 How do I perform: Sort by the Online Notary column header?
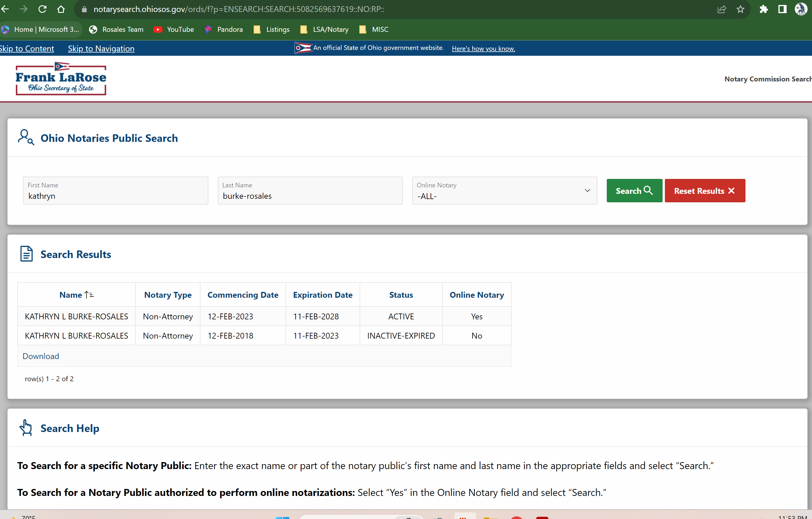(477, 295)
